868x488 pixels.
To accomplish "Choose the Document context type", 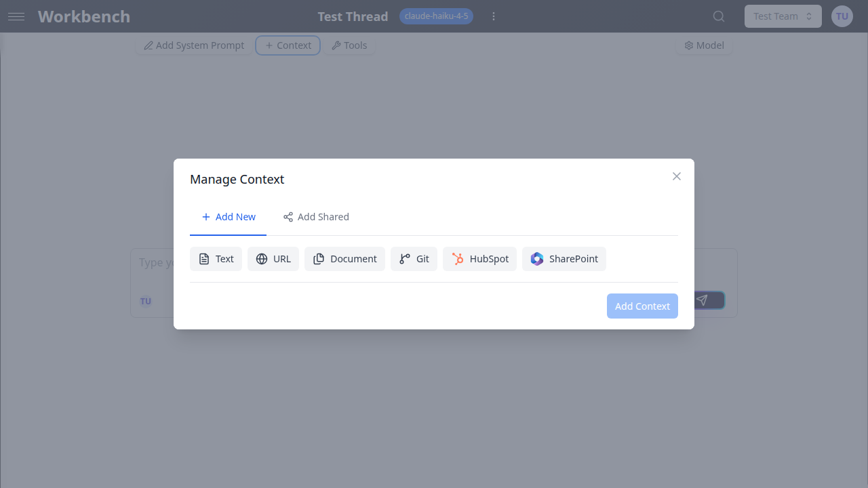I will point(318,258).
